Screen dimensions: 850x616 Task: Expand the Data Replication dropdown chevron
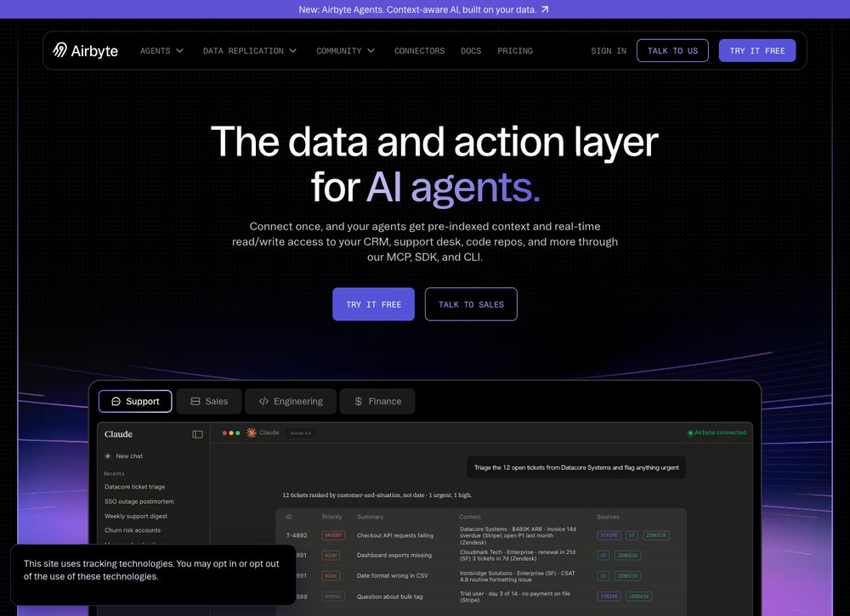[292, 50]
